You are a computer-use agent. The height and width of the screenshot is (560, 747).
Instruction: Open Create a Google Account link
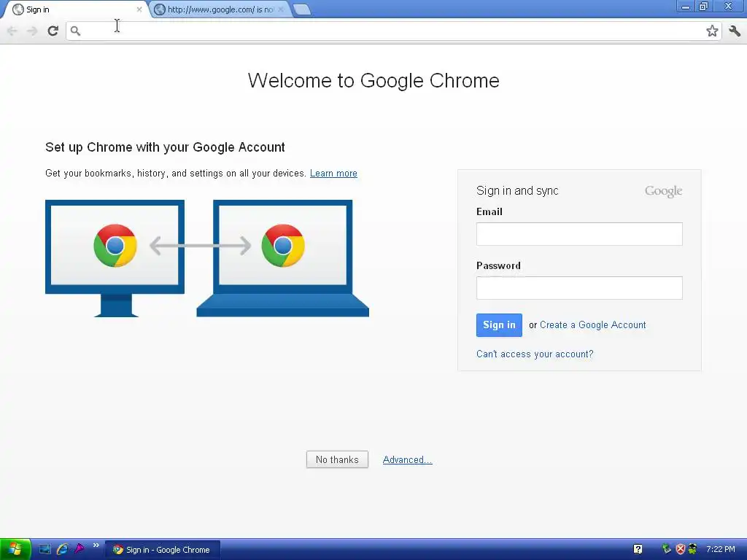(x=592, y=324)
